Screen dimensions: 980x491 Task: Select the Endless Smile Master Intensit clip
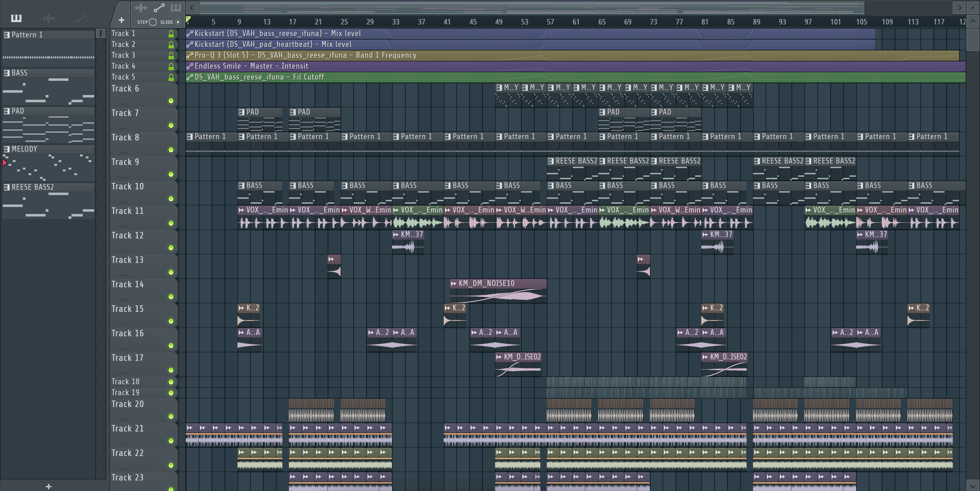click(576, 66)
